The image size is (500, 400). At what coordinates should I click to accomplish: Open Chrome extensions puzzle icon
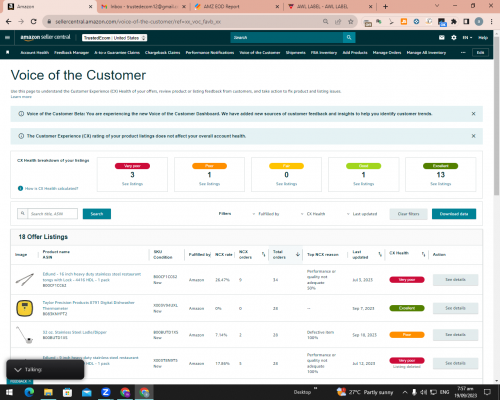454,22
